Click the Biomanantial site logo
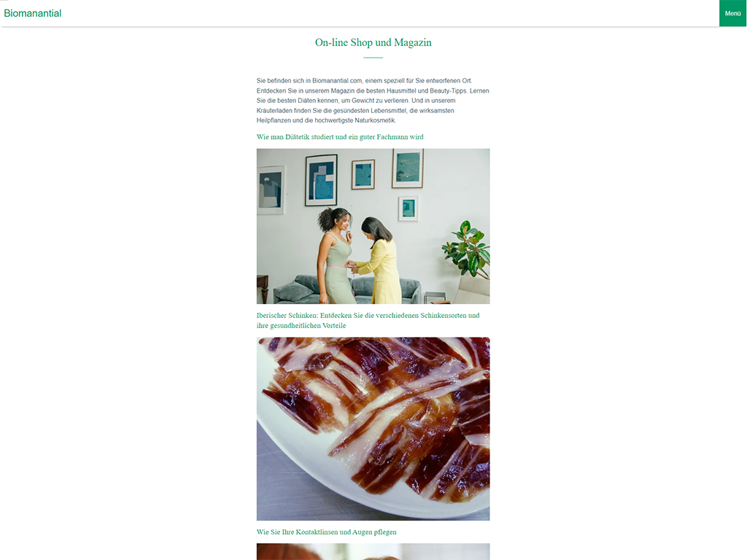Viewport: 747px width, 560px height. click(x=32, y=13)
